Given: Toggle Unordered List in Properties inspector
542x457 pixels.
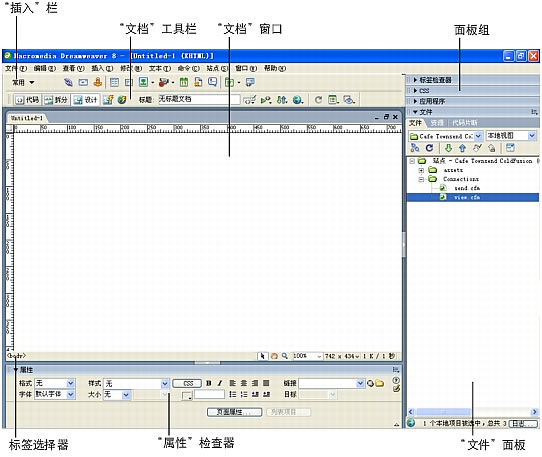Looking at the screenshot, I should point(233,394).
